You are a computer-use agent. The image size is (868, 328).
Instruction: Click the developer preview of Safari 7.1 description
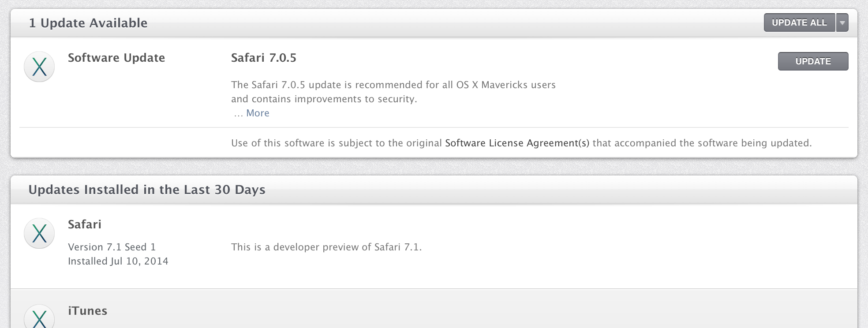[326, 247]
